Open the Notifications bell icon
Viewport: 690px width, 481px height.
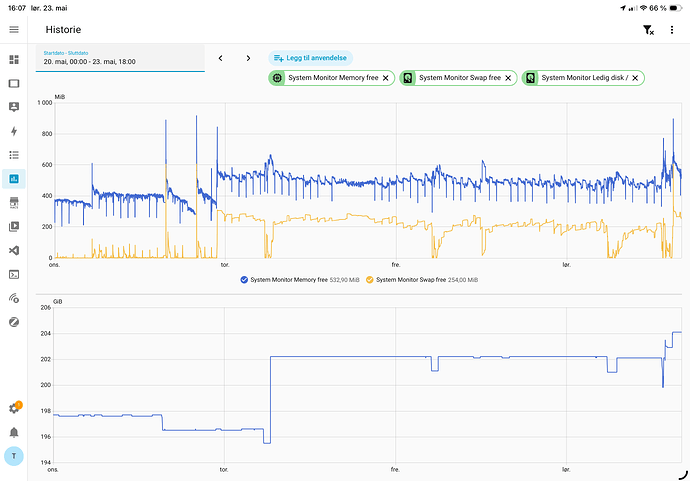[x=14, y=432]
